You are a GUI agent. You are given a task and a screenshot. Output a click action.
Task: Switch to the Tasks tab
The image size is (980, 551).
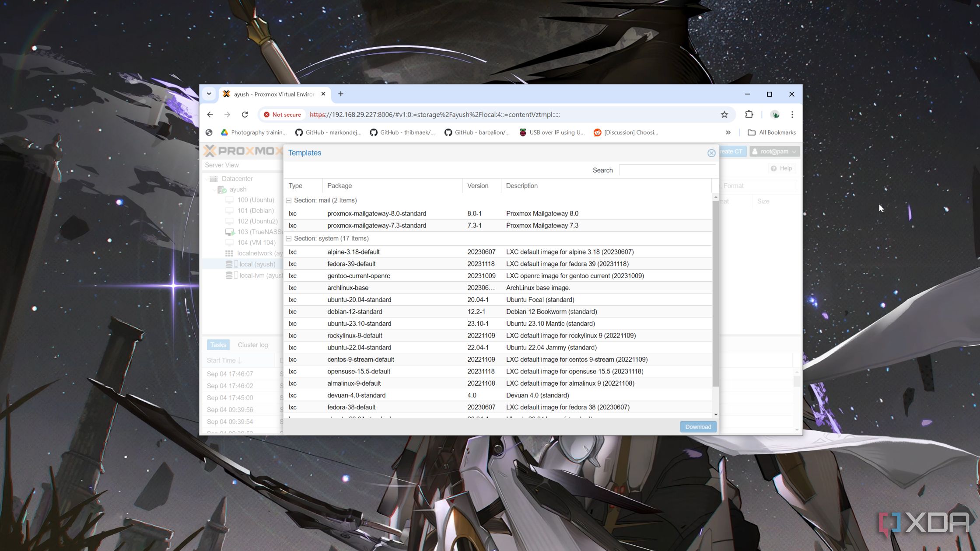[x=218, y=345]
